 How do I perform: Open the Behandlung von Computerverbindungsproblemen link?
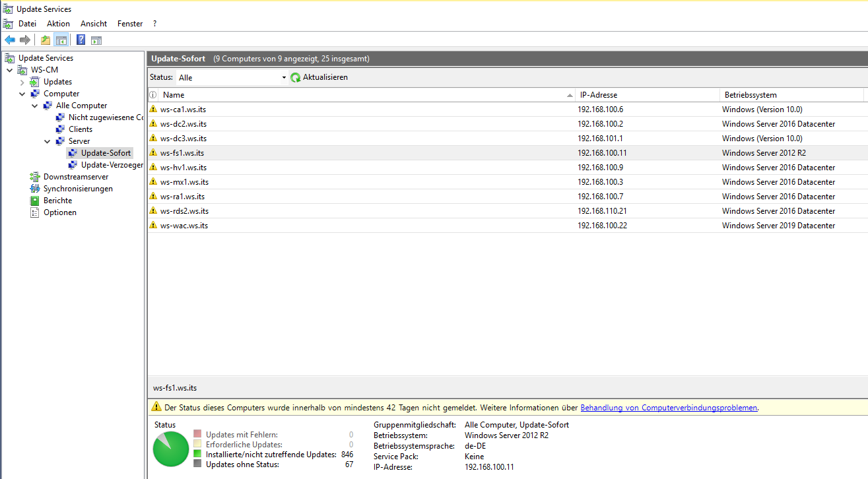(x=669, y=408)
